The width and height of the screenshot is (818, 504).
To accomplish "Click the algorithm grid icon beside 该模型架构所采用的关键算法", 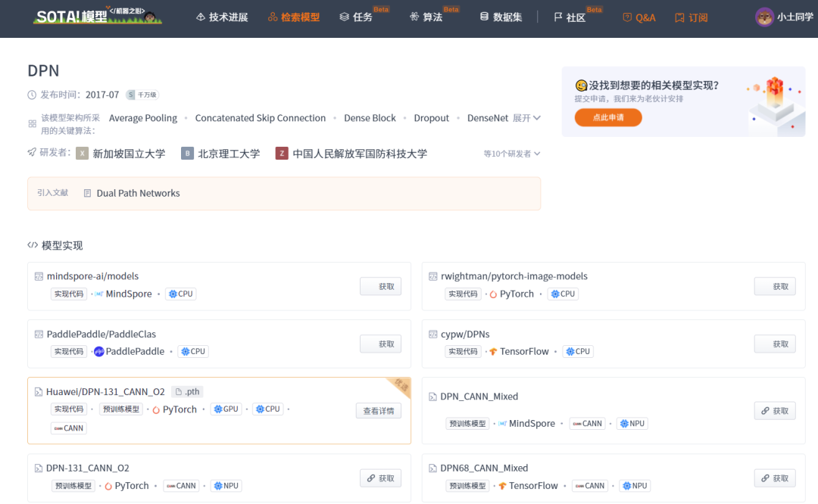I will click(x=33, y=124).
